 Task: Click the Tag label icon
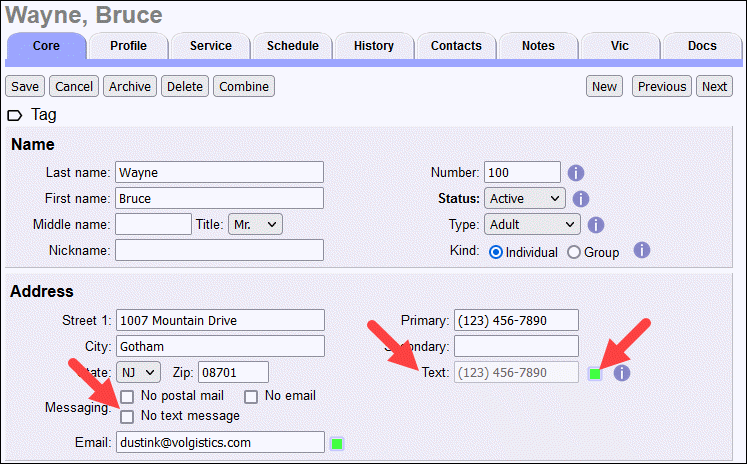point(17,115)
